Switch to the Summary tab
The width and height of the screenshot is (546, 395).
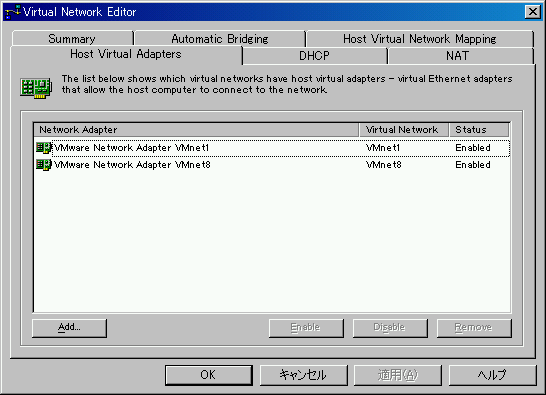pos(72,39)
